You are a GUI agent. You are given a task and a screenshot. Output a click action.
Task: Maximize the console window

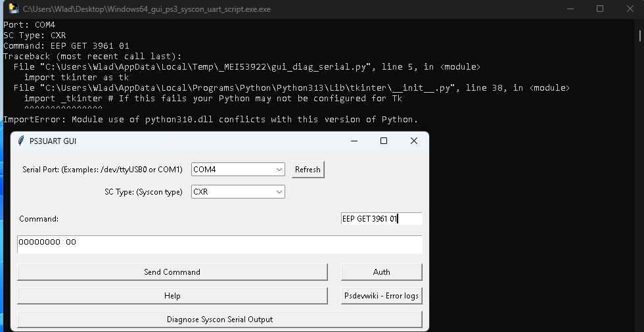tap(600, 9)
